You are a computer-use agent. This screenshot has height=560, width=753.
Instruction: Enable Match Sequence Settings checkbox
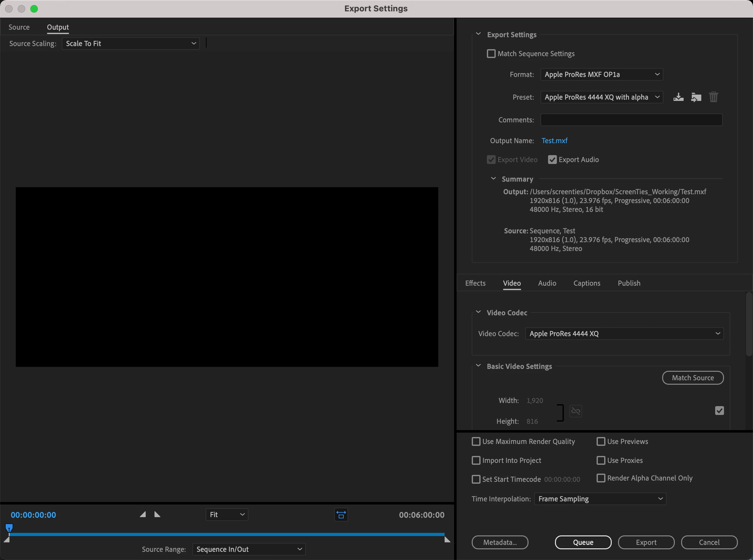(491, 54)
